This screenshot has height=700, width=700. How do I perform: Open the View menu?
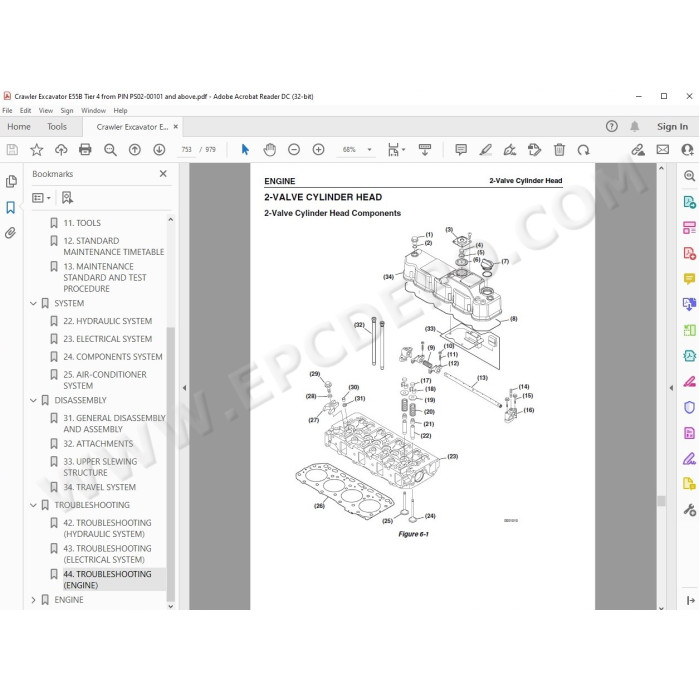(46, 110)
